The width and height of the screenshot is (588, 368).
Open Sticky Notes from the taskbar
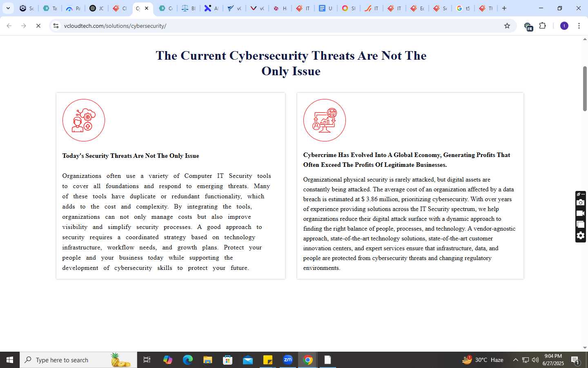click(x=268, y=360)
